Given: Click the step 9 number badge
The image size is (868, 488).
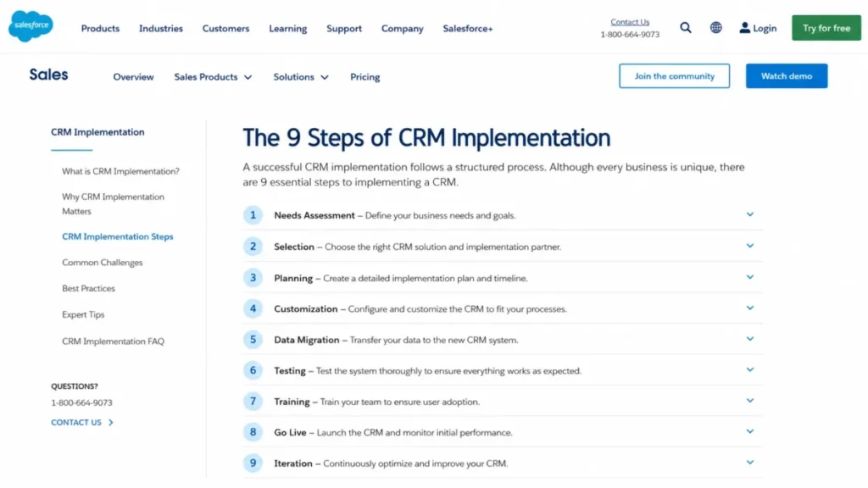Looking at the screenshot, I should click(253, 463).
